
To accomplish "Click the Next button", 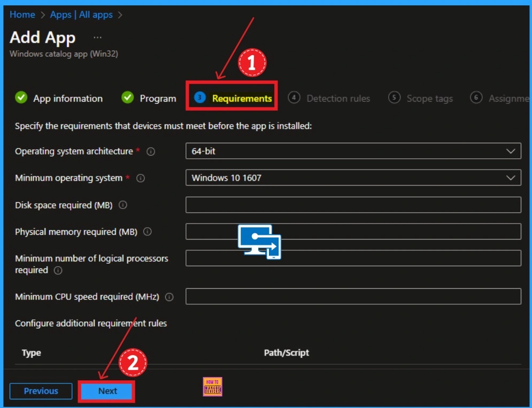I will coord(106,391).
